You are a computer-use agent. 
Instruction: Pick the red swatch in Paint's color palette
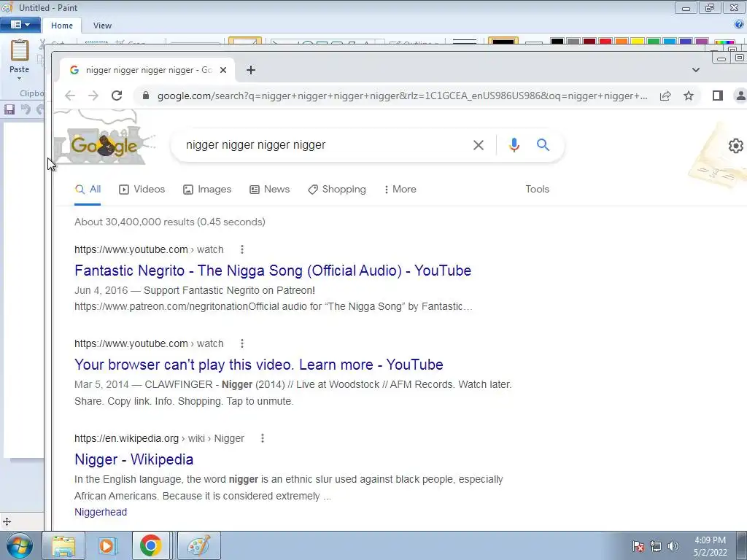(x=605, y=41)
